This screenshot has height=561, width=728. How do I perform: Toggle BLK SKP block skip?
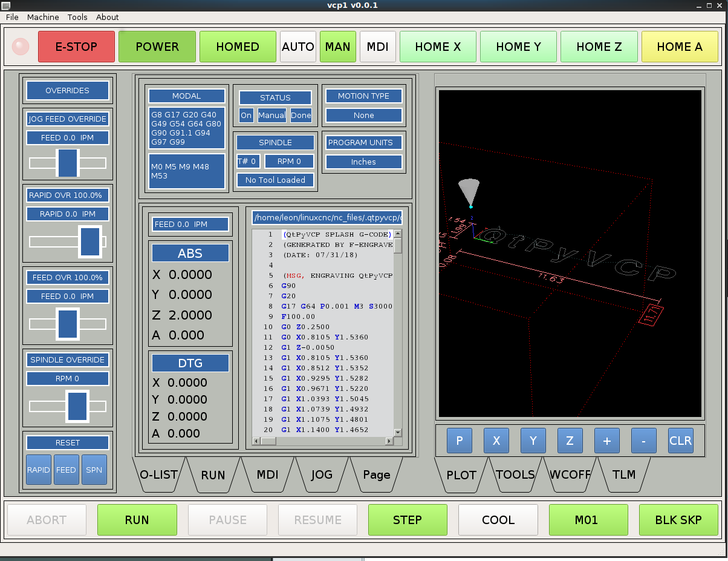point(678,520)
